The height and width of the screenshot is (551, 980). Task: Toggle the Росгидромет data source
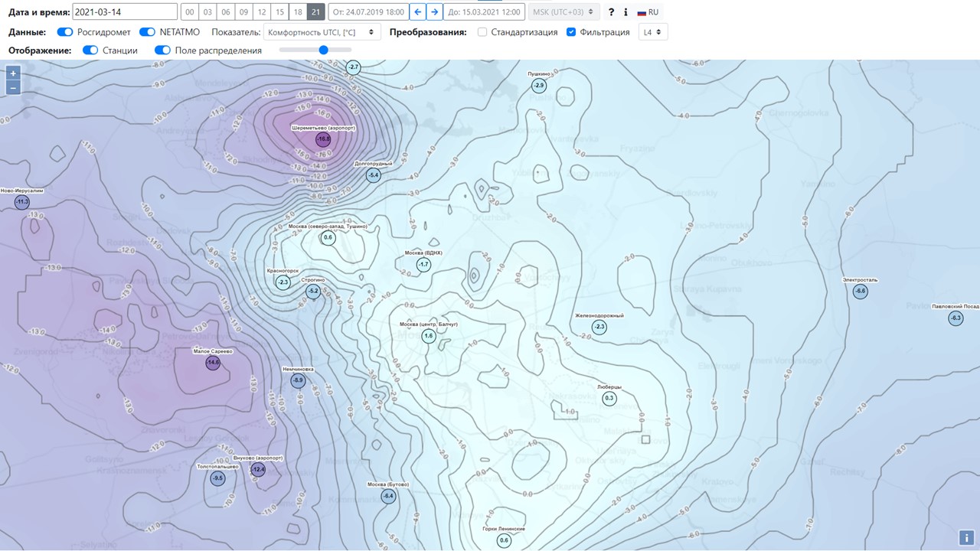click(x=65, y=32)
